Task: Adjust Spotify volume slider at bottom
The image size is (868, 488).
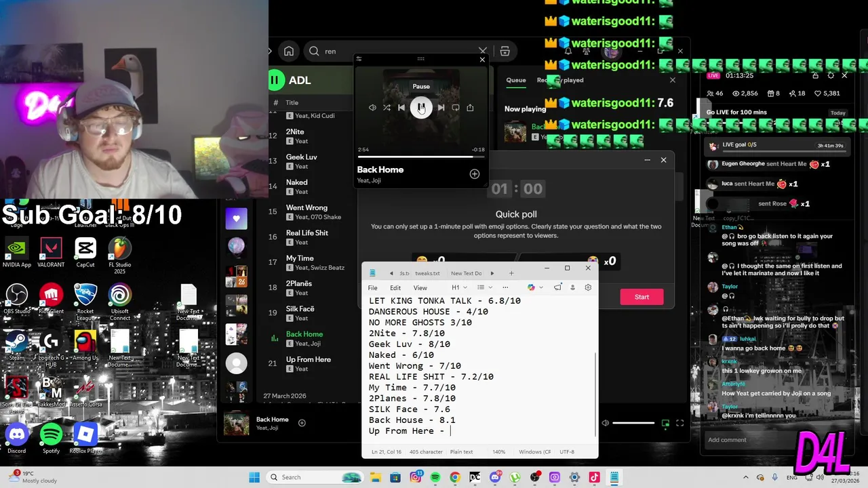Action: [633, 423]
